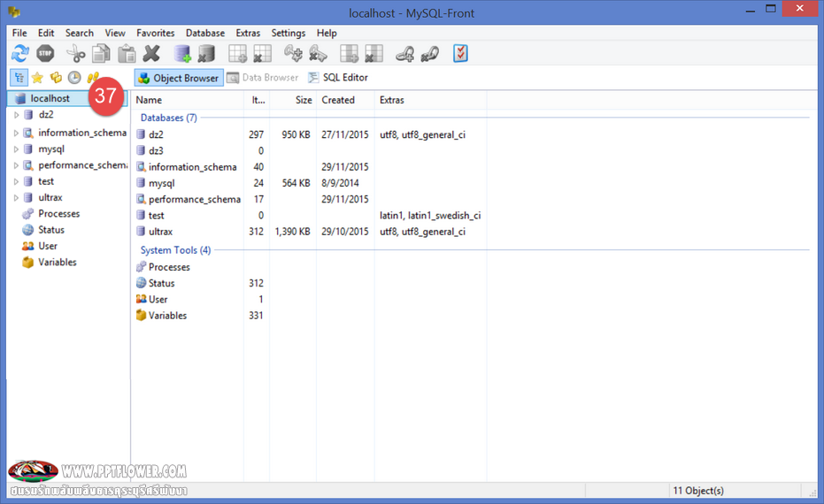This screenshot has height=504, width=824.
Task: Show the favorites star panel
Action: (37, 78)
